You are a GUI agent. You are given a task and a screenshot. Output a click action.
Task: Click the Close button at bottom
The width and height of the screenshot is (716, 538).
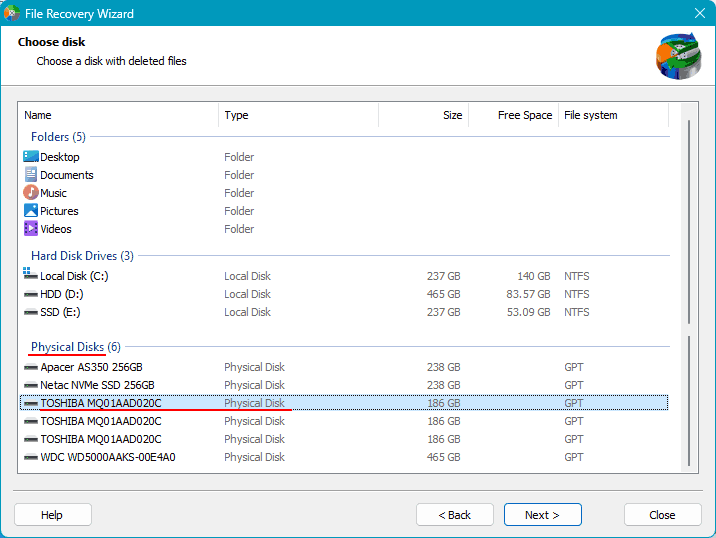662,515
